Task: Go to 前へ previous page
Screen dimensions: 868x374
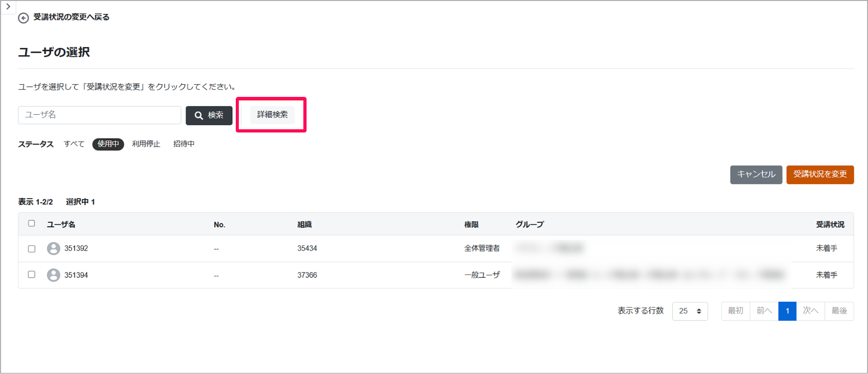Action: pyautogui.click(x=764, y=311)
